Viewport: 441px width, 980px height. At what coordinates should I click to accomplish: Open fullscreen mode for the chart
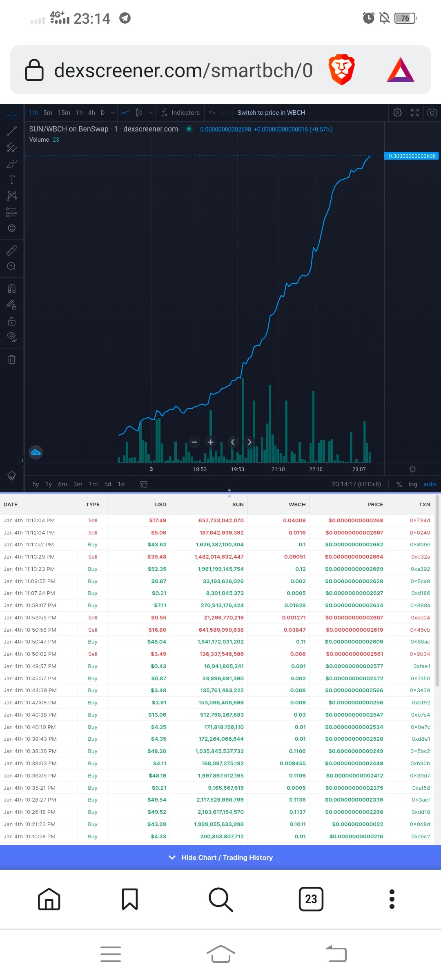click(x=415, y=113)
